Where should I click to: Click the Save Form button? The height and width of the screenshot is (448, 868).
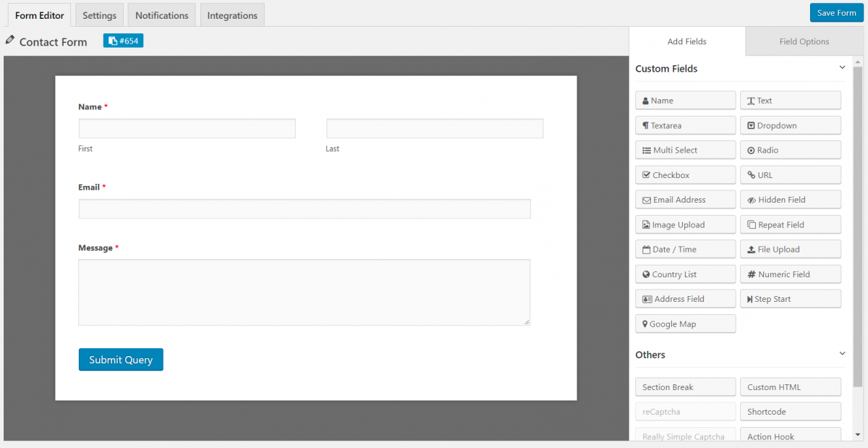pyautogui.click(x=835, y=12)
